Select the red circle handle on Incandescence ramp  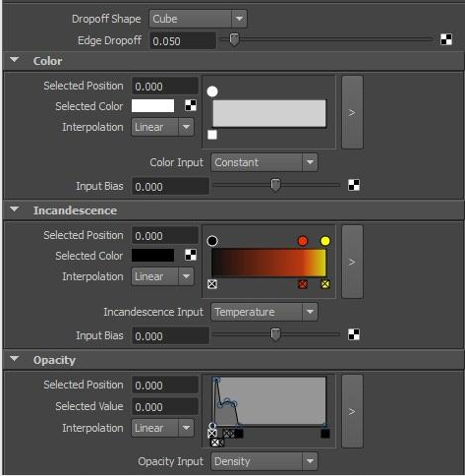pyautogui.click(x=303, y=241)
